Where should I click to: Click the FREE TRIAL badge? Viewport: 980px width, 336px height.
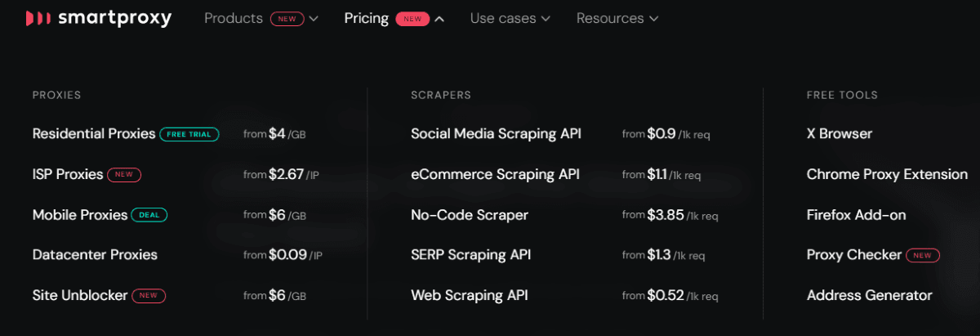pyautogui.click(x=189, y=134)
